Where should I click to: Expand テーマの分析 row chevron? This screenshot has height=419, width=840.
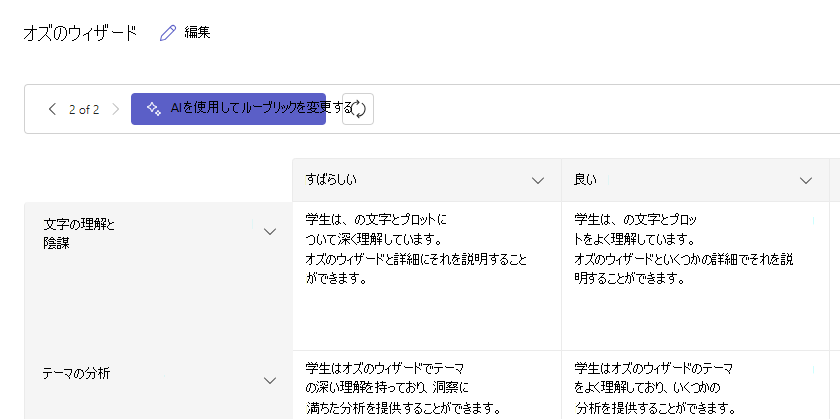(270, 380)
